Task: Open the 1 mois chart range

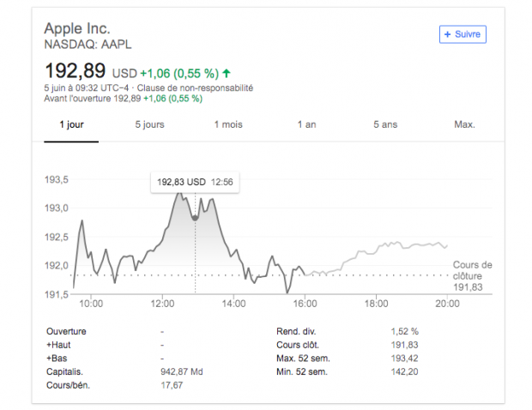Action: coord(228,124)
